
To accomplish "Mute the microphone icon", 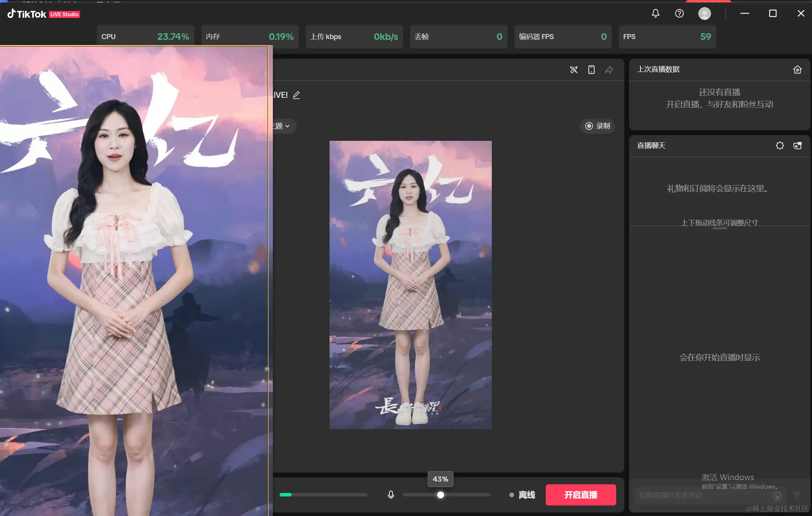I will coord(391,495).
